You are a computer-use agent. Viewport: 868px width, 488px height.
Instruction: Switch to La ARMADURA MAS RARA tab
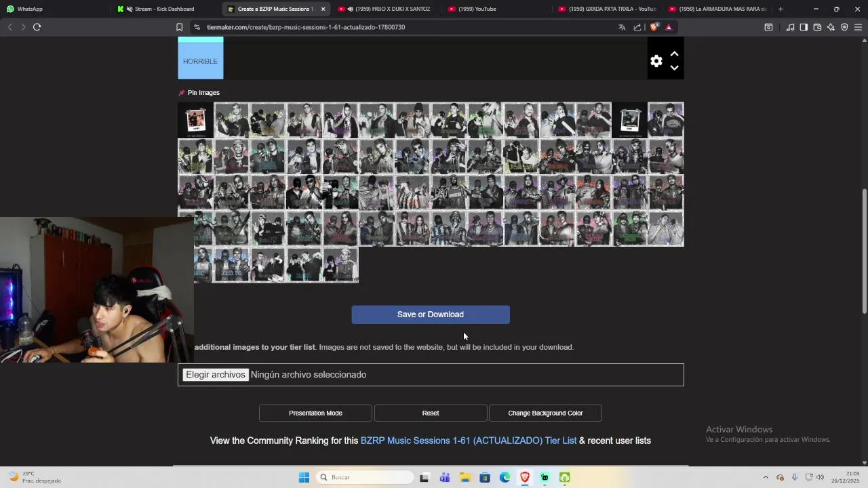pos(717,9)
